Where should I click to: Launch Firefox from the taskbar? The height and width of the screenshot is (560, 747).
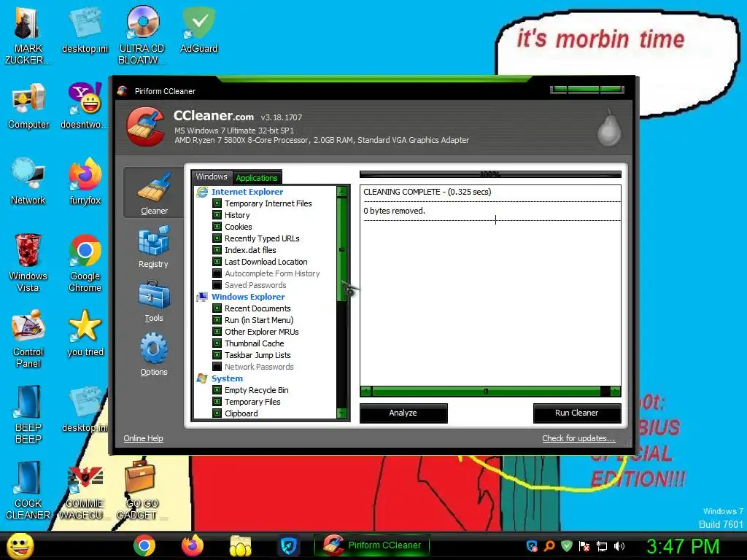coord(193,545)
